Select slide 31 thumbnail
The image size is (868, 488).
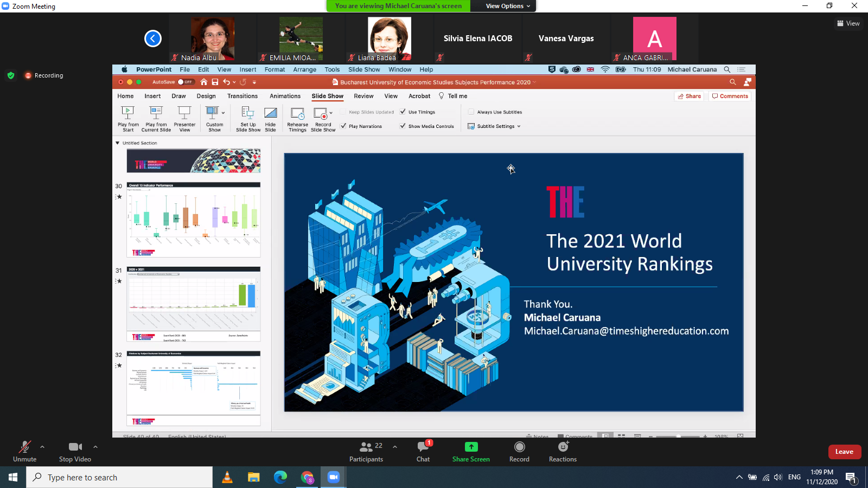(194, 304)
